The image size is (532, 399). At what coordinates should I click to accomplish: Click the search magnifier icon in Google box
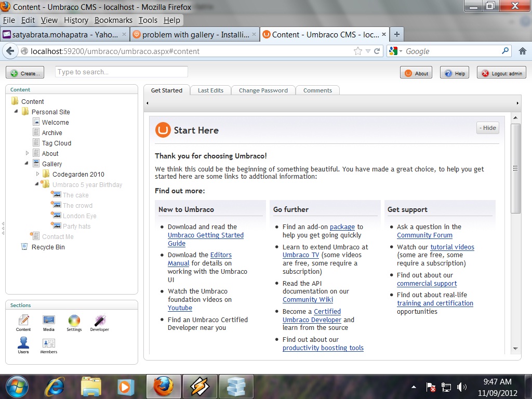(505, 51)
